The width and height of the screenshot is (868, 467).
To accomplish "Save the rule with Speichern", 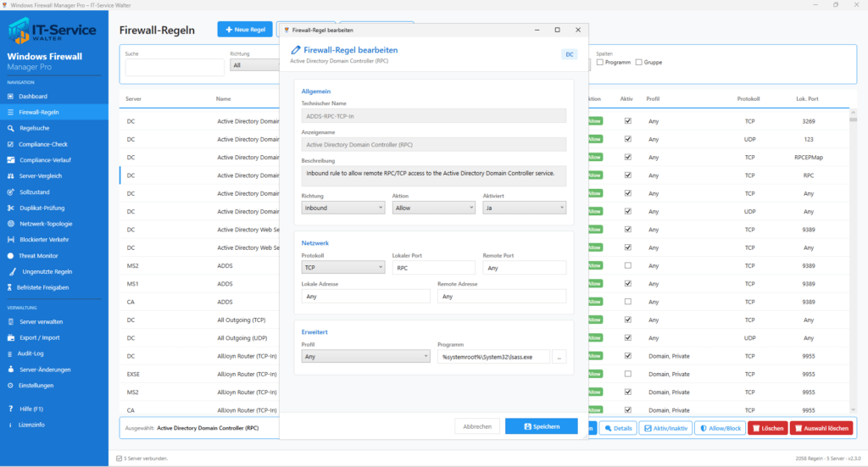I will click(x=542, y=426).
